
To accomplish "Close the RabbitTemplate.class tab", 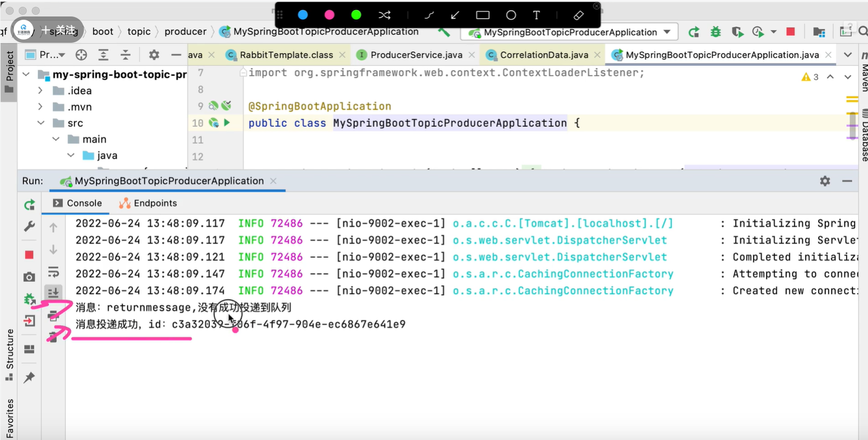I will [342, 55].
